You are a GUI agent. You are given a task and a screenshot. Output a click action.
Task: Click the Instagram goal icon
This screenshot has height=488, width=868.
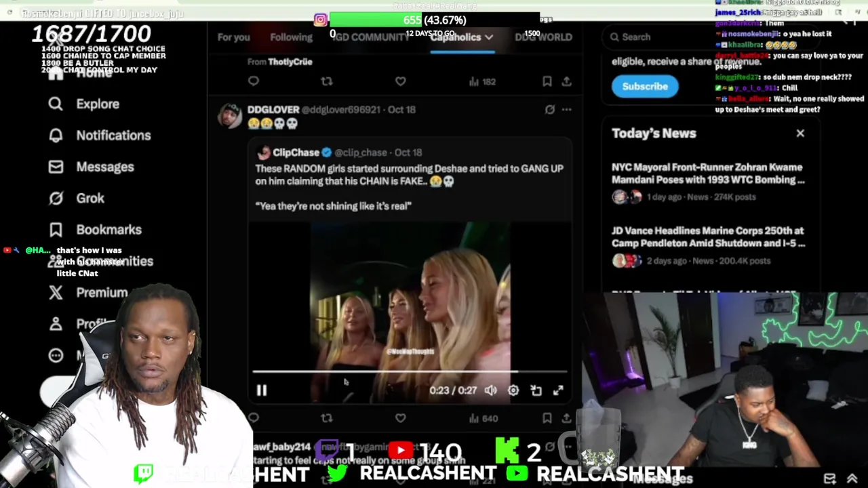[x=321, y=20]
